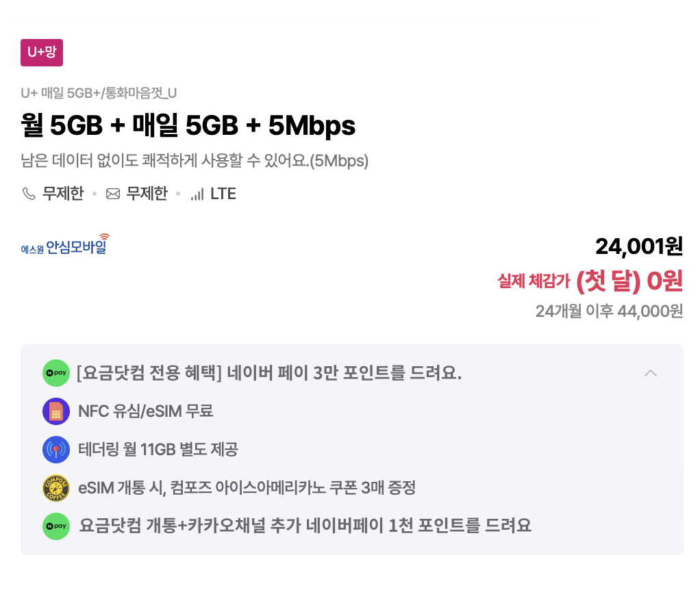This screenshot has height=590, width=700.
Task: Collapse the benefits panel with the chevron
Action: pyautogui.click(x=651, y=373)
